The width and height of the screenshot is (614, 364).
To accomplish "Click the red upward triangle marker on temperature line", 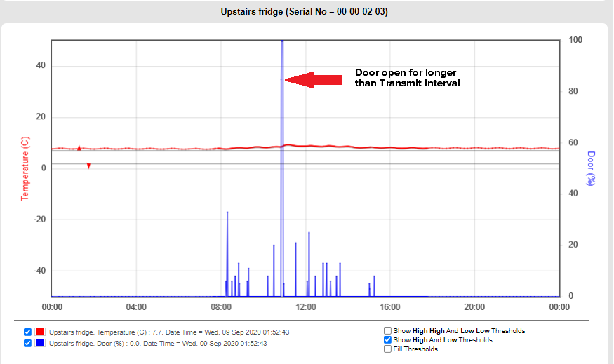I will [79, 147].
